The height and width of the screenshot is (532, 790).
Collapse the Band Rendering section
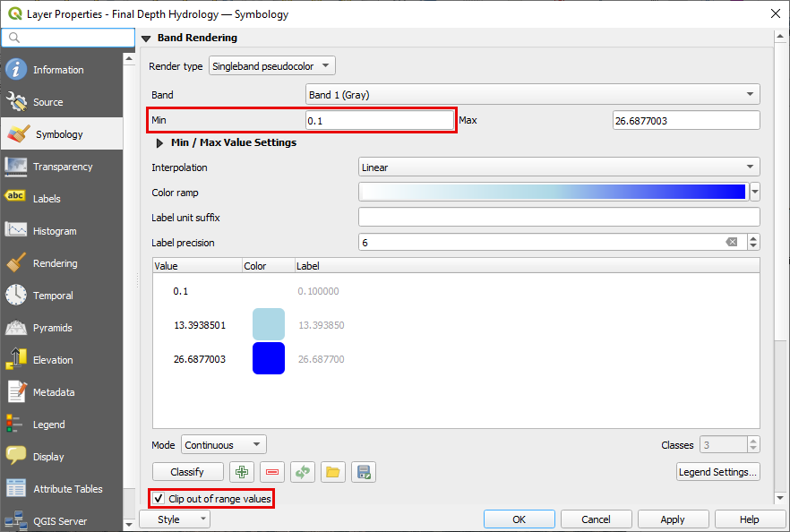146,39
